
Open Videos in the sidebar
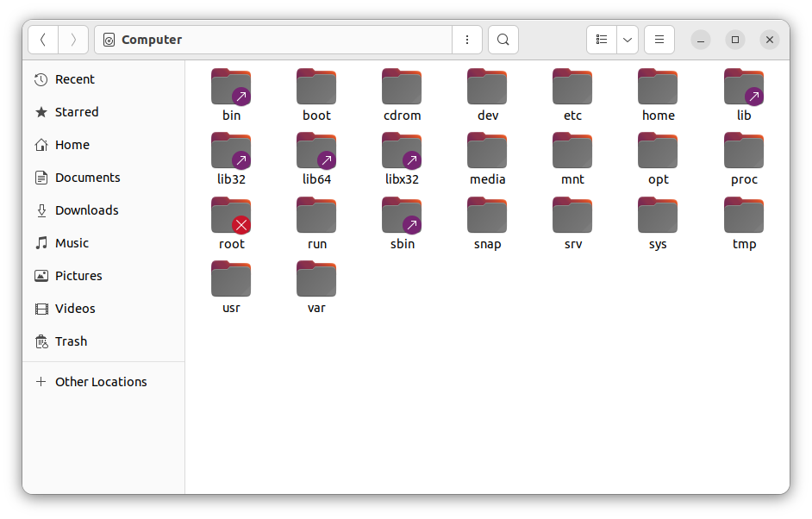coord(103,309)
